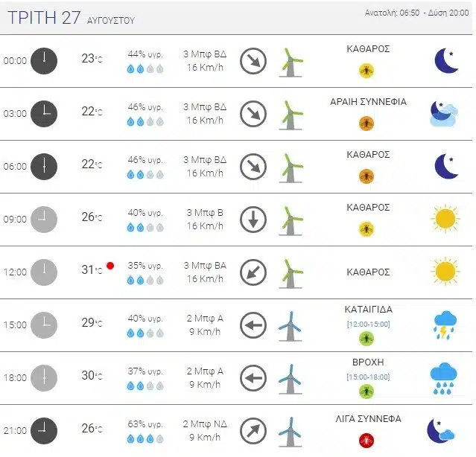Open the [12:00-15:00] storm time link
The width and height of the screenshot is (476, 457).
click(368, 325)
